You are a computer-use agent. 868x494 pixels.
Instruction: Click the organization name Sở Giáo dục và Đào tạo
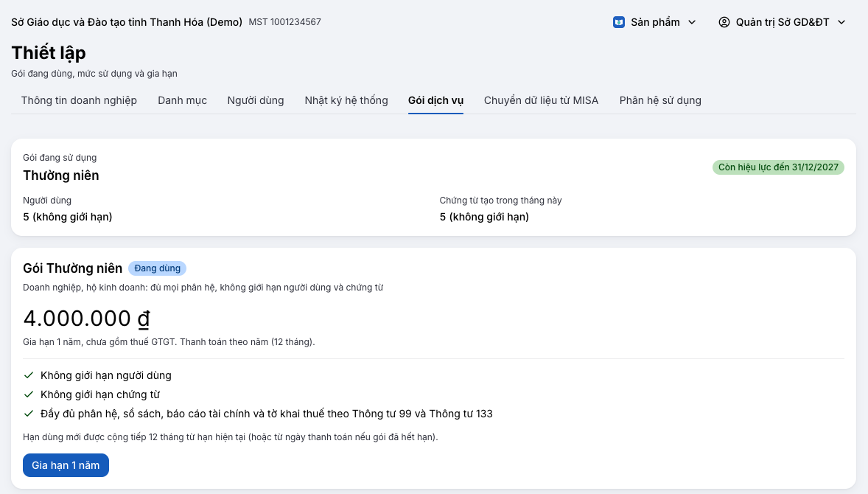click(127, 22)
